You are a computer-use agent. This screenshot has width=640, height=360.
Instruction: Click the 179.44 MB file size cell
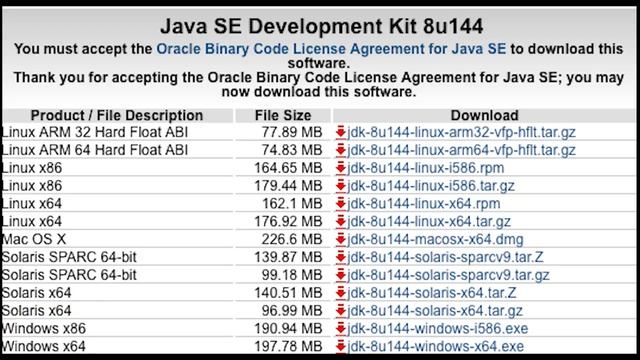[288, 186]
